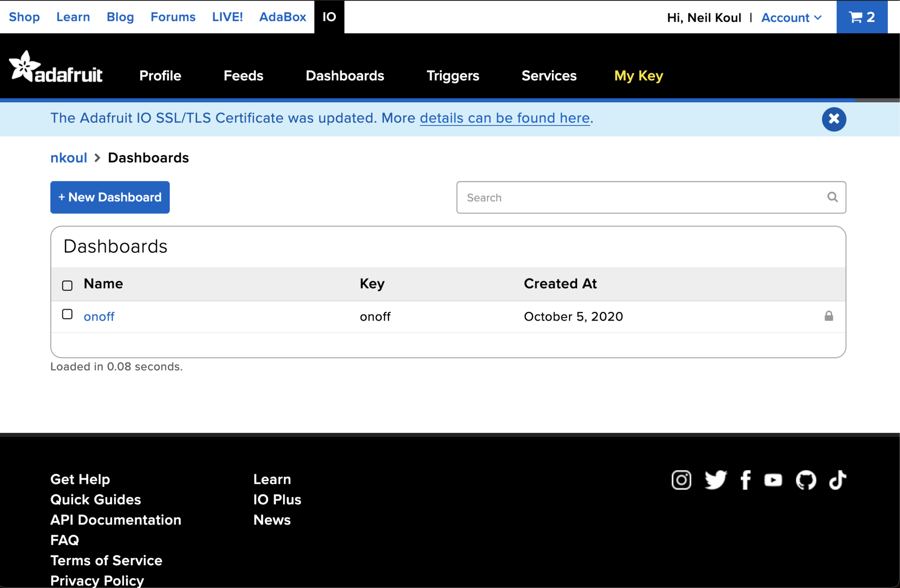Click the Twitter bird icon
This screenshot has width=900, height=588.
(x=715, y=480)
